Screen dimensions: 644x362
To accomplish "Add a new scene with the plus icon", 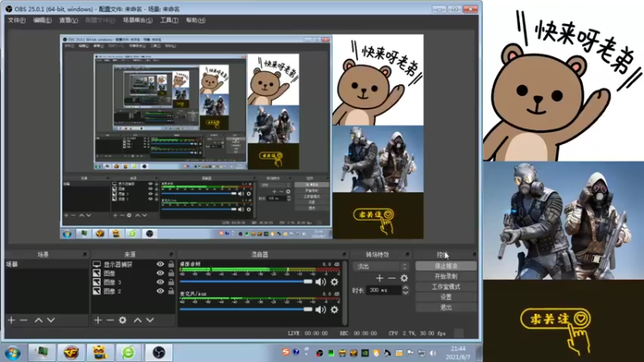I will (11, 320).
